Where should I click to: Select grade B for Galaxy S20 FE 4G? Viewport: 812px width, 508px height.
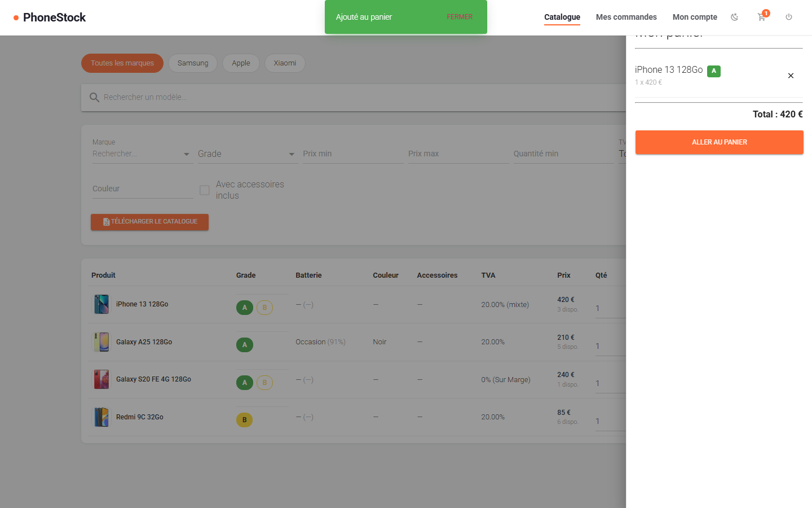(264, 383)
